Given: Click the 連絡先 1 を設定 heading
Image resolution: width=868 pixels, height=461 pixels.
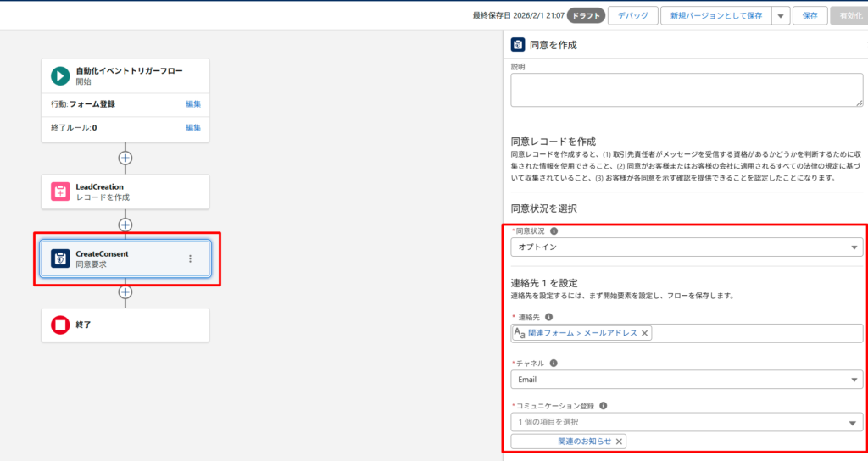Looking at the screenshot, I should [x=544, y=283].
